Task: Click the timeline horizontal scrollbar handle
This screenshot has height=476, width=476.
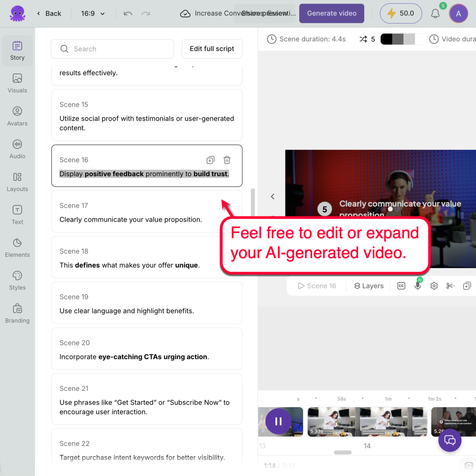Action: click(x=343, y=453)
